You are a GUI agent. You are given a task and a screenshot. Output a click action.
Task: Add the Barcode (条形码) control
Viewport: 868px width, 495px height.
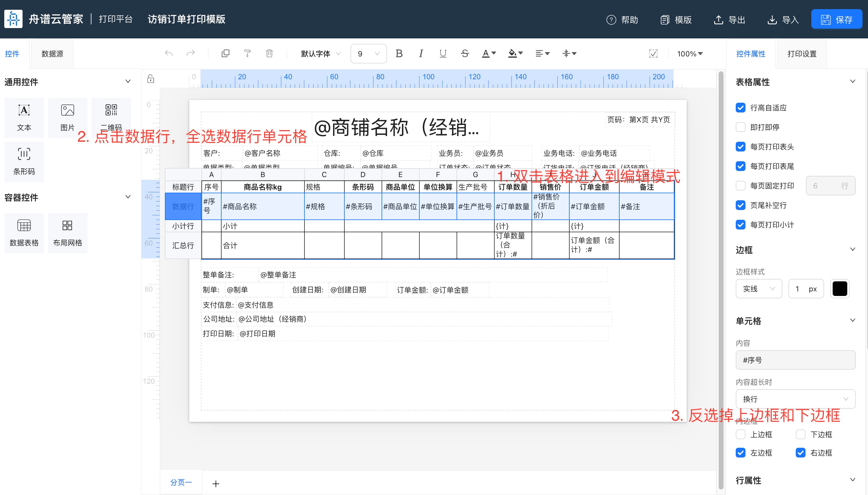pyautogui.click(x=24, y=162)
